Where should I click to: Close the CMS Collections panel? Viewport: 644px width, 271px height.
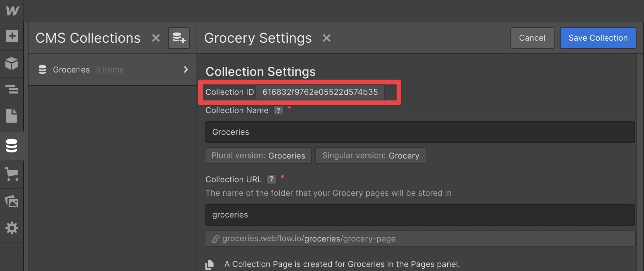point(156,38)
